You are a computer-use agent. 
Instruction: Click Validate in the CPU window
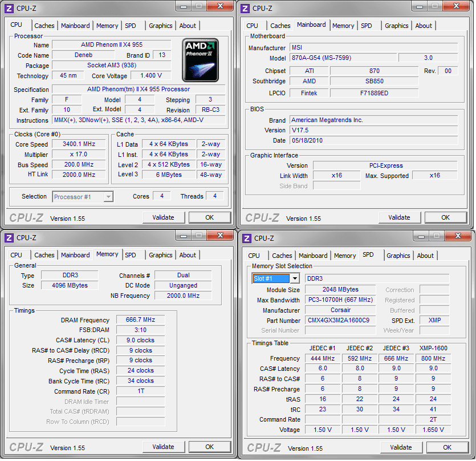tap(163, 217)
